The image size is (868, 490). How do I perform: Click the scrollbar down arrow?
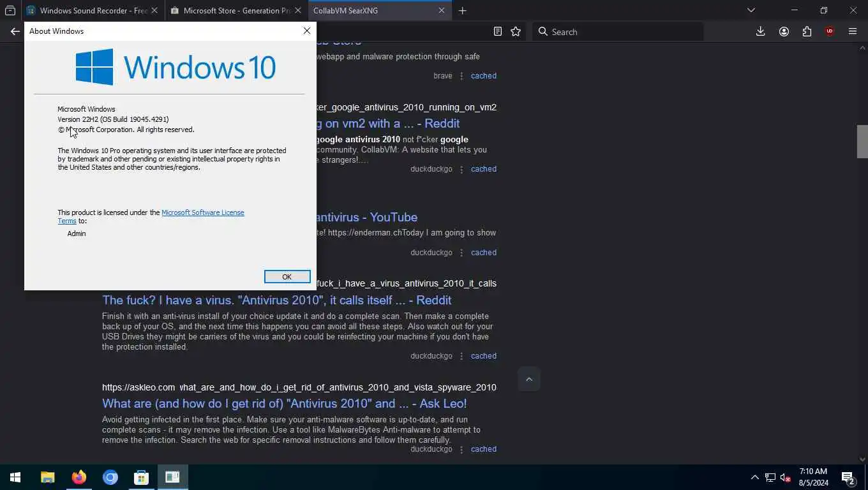pos(862,459)
